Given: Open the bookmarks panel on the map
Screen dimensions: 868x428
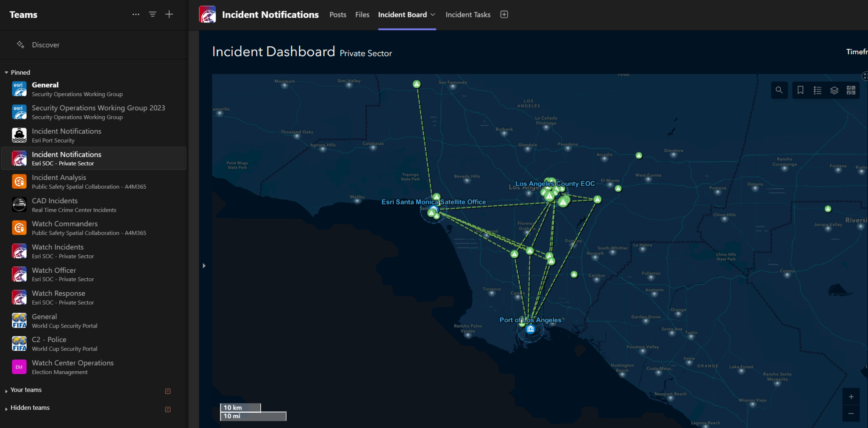Looking at the screenshot, I should click(801, 90).
